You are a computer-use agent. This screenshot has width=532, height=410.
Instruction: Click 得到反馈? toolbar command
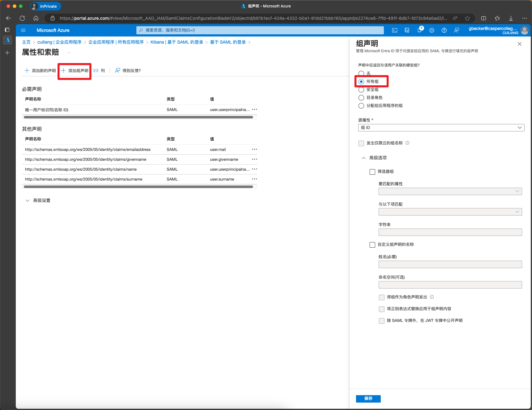pos(128,70)
